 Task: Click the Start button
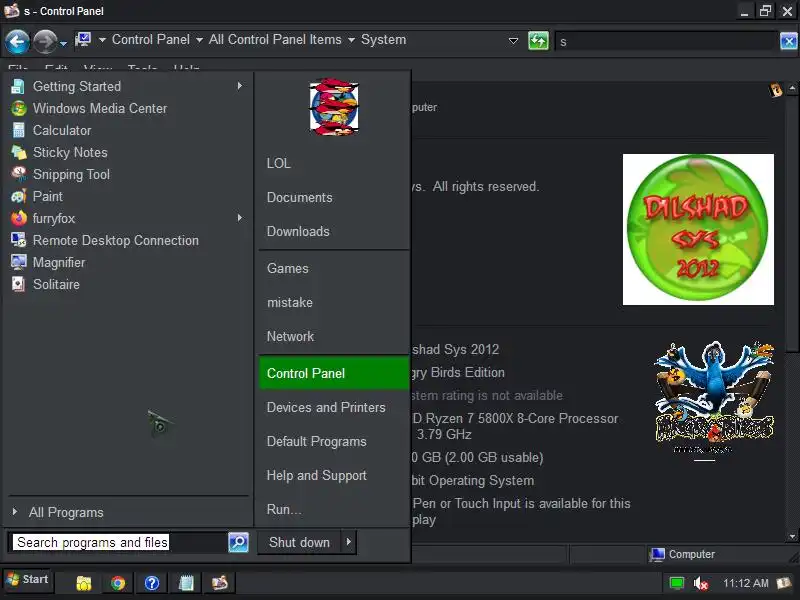click(28, 580)
